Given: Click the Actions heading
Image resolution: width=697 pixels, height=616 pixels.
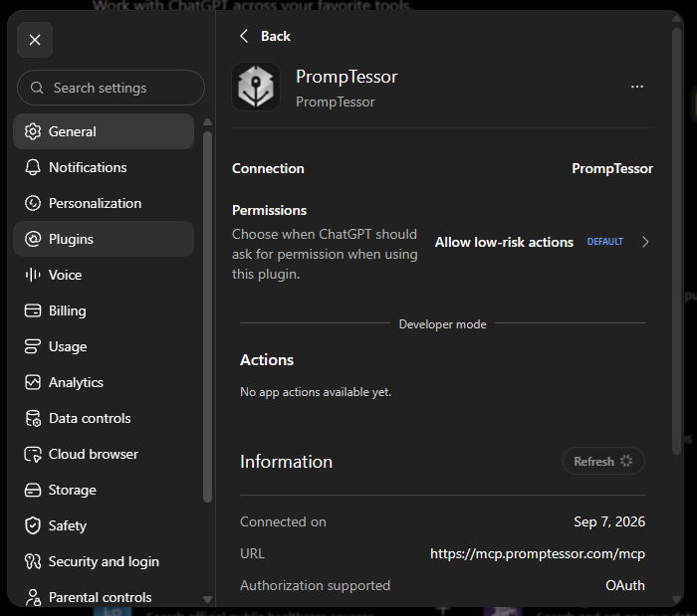Looking at the screenshot, I should click(267, 359).
